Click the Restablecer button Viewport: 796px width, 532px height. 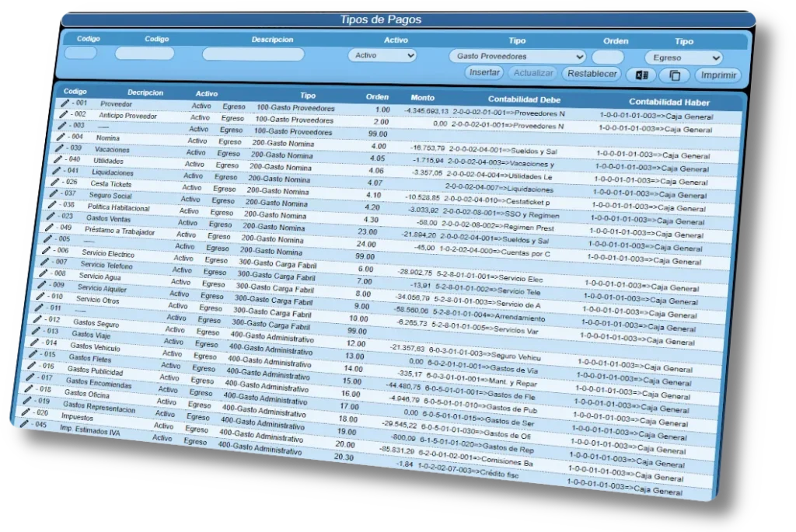591,72
